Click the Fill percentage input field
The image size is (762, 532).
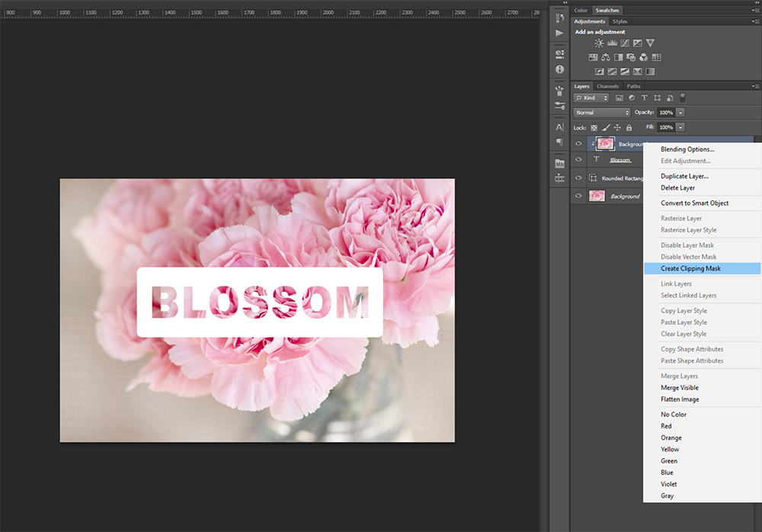coord(665,127)
